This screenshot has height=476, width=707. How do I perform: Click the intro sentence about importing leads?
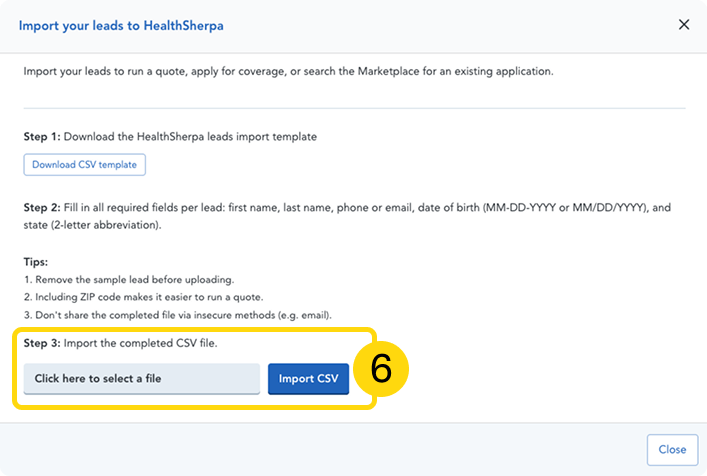coord(289,71)
